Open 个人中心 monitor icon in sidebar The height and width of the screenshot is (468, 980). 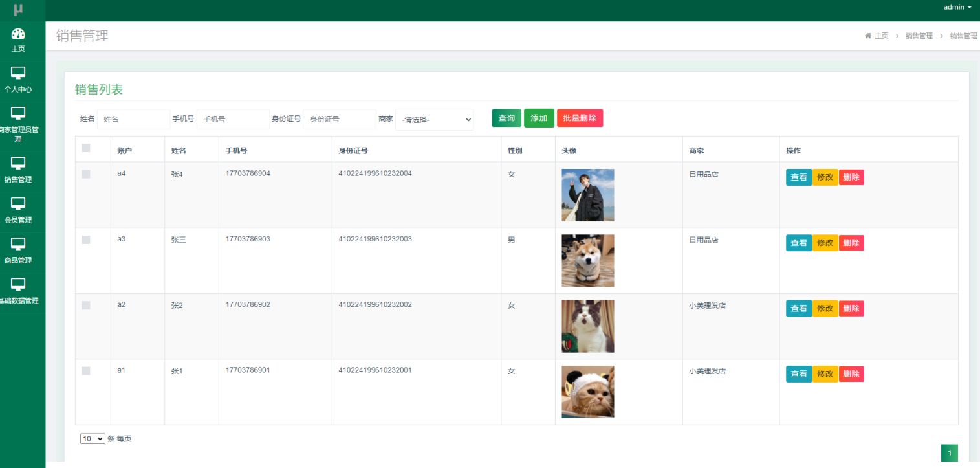coord(18,73)
